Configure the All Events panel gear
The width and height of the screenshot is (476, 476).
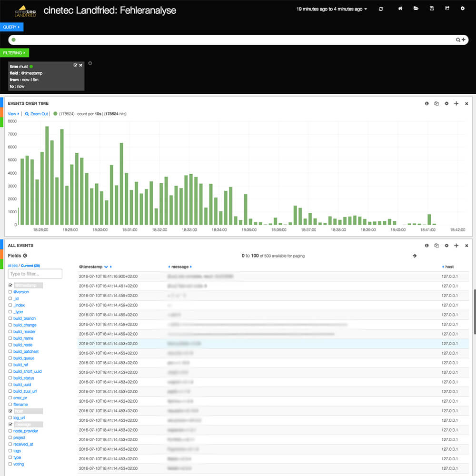(x=446, y=246)
